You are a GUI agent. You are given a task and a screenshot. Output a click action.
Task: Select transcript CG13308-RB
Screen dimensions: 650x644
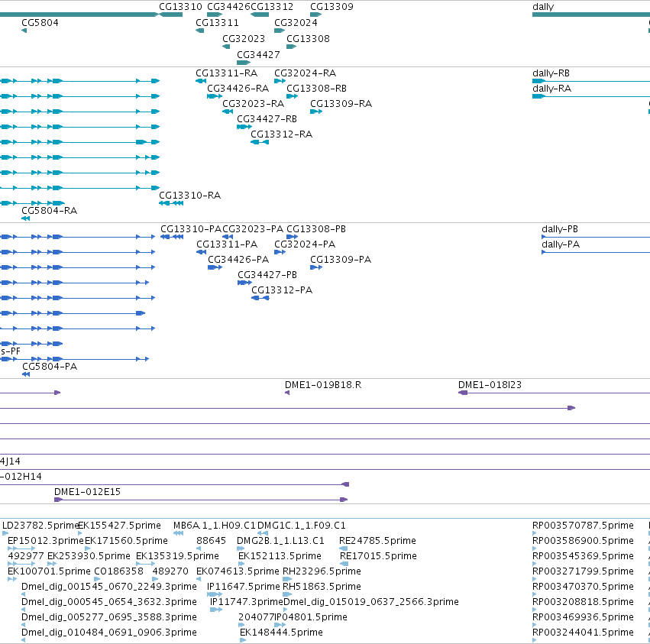(x=316, y=89)
